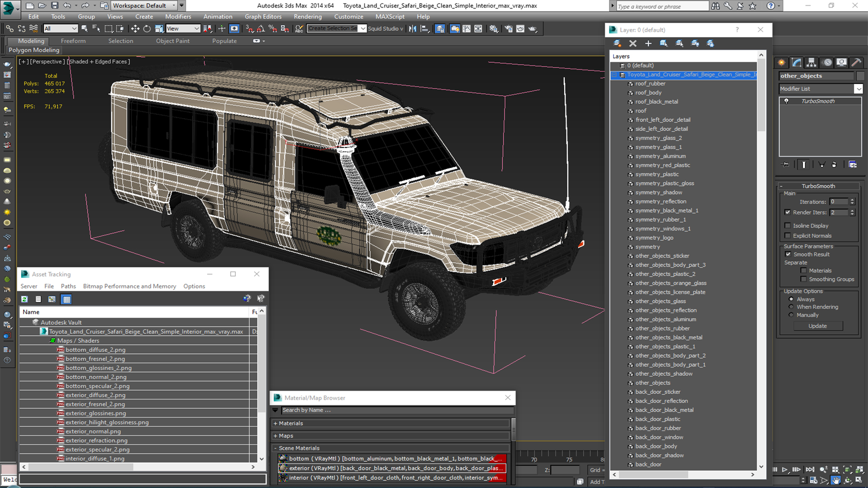Click Table View icon in Asset Tracking toolbar

66,299
